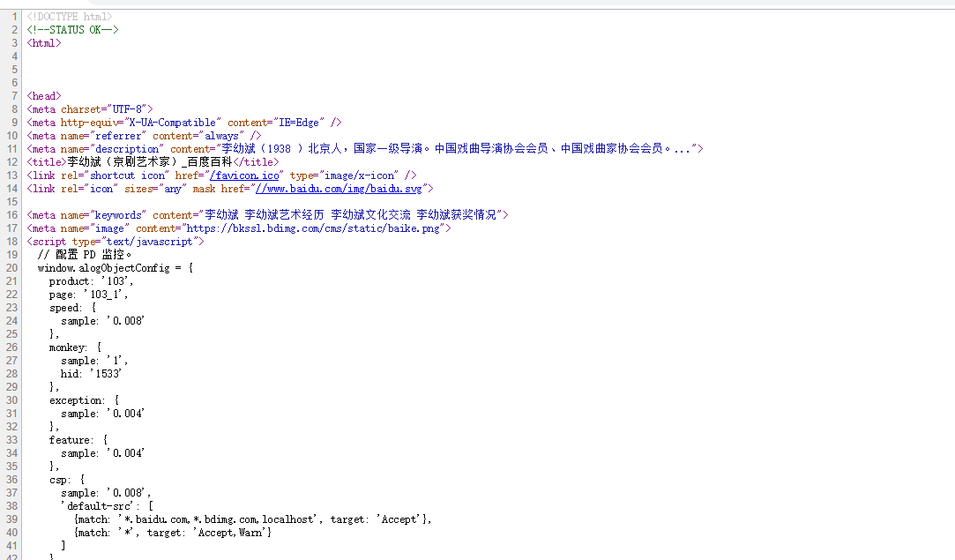955x560 pixels.
Task: Click line number 11 in the gutter
Action: (11, 149)
